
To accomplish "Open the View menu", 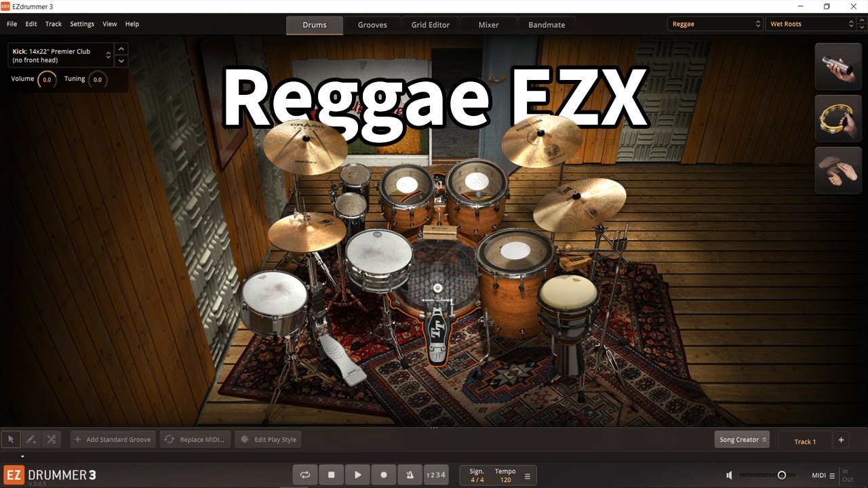I will (110, 24).
